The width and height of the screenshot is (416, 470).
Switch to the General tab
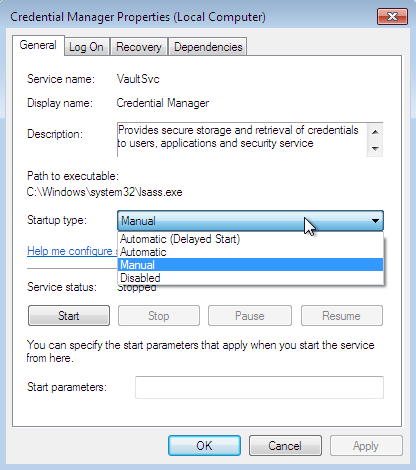[x=38, y=45]
